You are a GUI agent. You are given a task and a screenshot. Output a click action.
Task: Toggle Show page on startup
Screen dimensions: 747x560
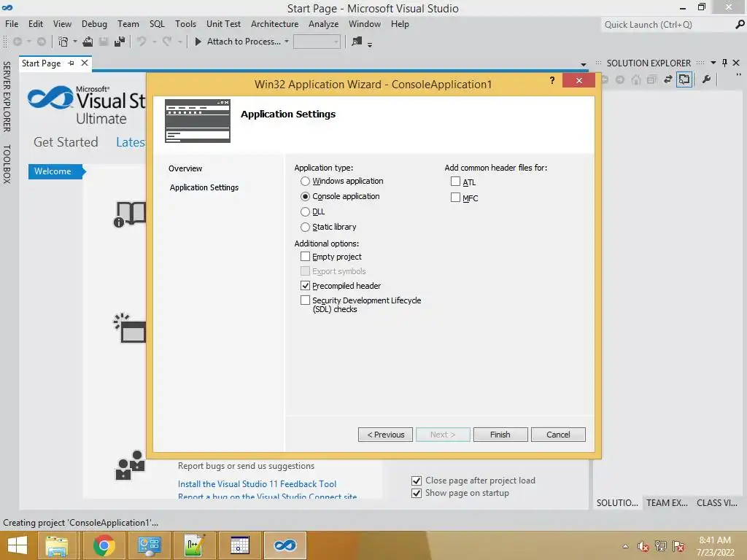click(x=417, y=493)
